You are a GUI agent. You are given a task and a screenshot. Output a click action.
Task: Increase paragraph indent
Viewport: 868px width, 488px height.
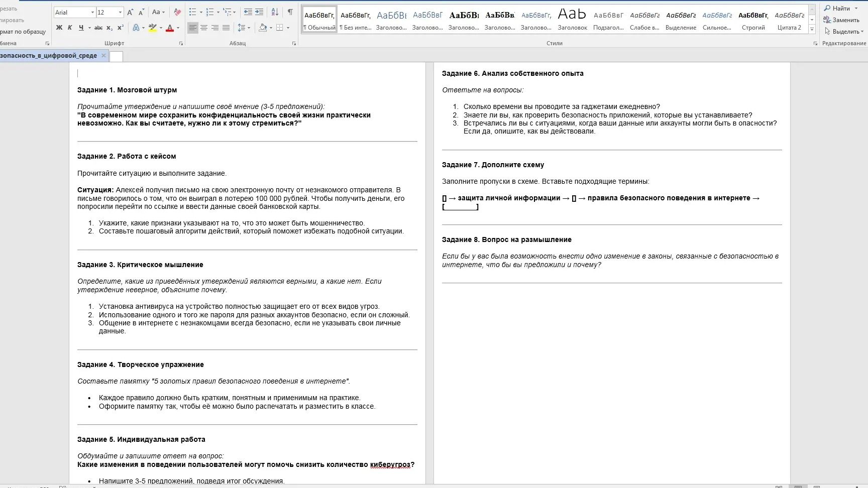(259, 12)
